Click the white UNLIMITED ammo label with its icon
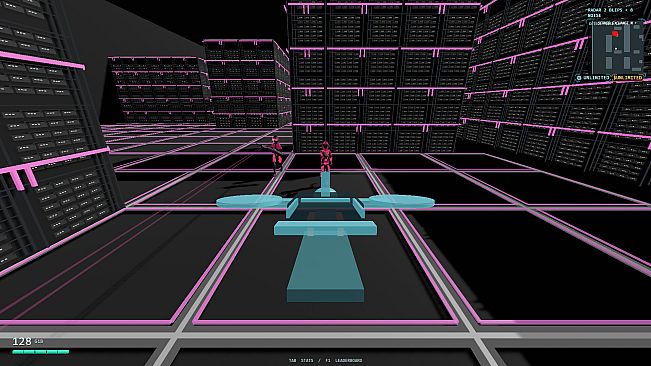This screenshot has width=651, height=366. pos(593,78)
